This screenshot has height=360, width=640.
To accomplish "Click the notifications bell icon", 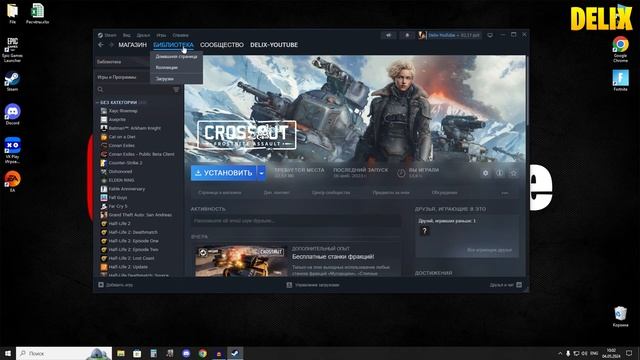I will [x=407, y=35].
